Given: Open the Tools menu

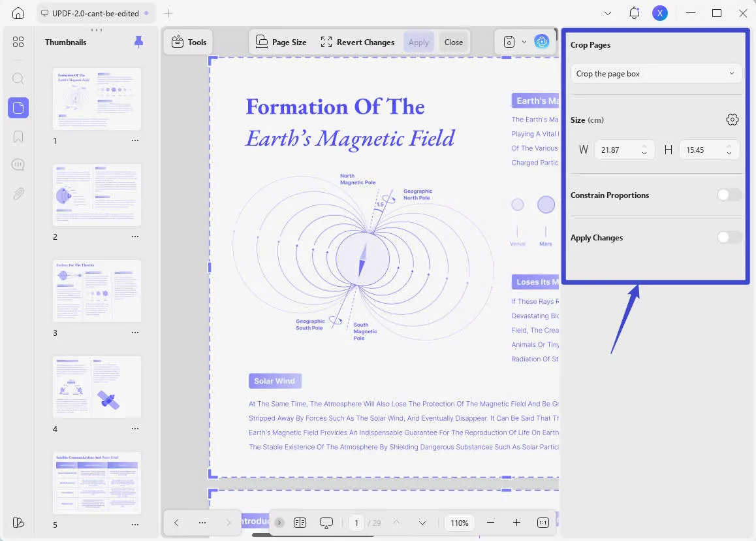Looking at the screenshot, I should 188,41.
